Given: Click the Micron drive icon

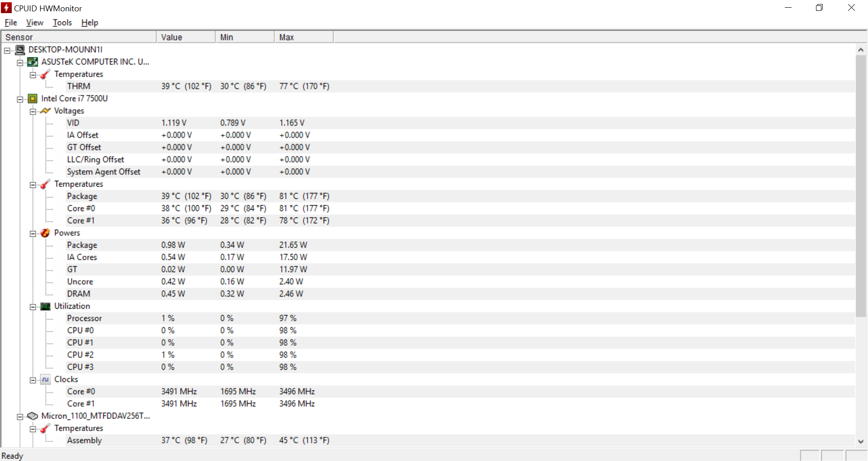Looking at the screenshot, I should pyautogui.click(x=33, y=416).
